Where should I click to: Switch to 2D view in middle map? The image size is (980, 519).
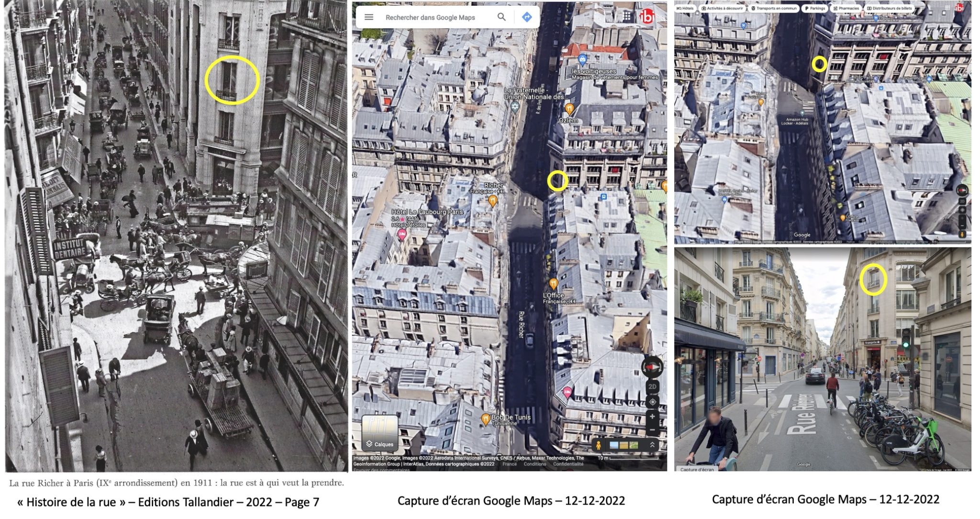652,387
